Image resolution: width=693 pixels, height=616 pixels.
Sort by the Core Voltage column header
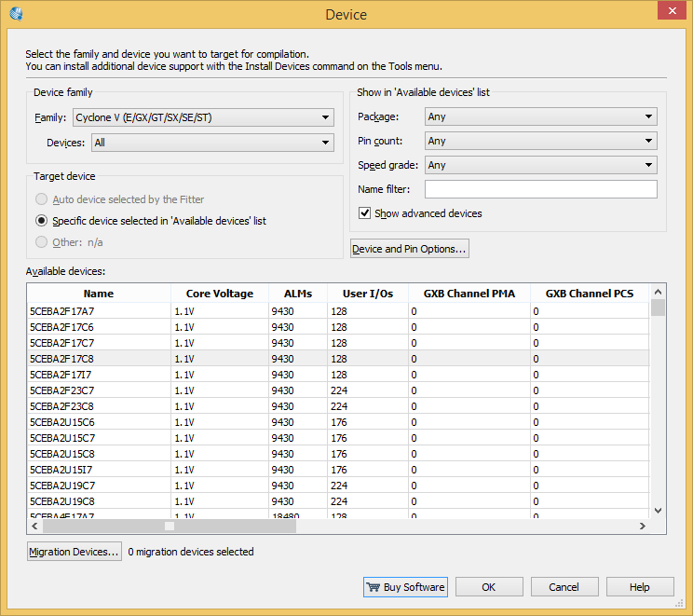pyautogui.click(x=220, y=294)
